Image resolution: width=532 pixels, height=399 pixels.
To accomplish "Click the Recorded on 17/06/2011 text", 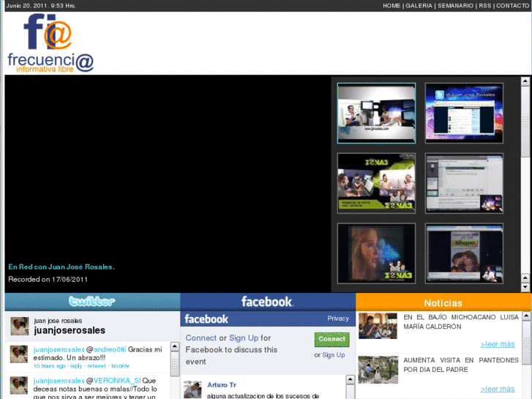I will 48,280.
